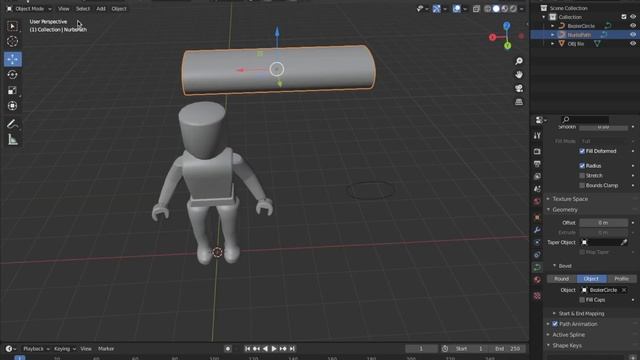Image resolution: width=640 pixels, height=360 pixels.
Task: Toggle viewport gizmos display button
Action: (x=436, y=9)
